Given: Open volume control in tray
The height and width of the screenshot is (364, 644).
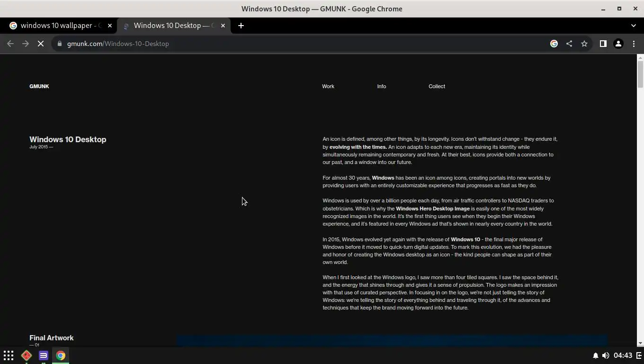Looking at the screenshot, I should point(606,355).
